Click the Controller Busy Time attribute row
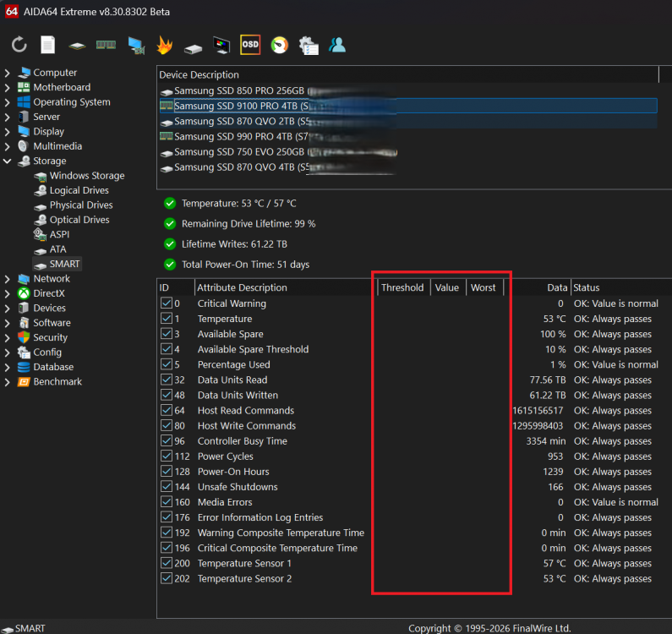 [414, 440]
